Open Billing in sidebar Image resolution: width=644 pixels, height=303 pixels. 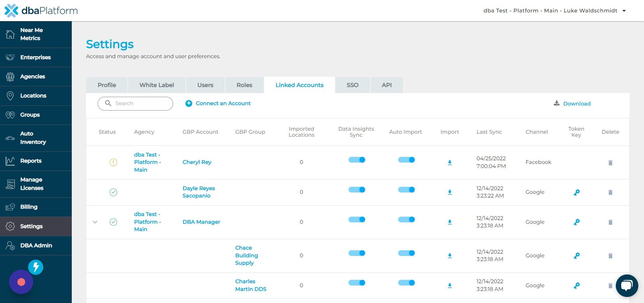click(x=36, y=207)
